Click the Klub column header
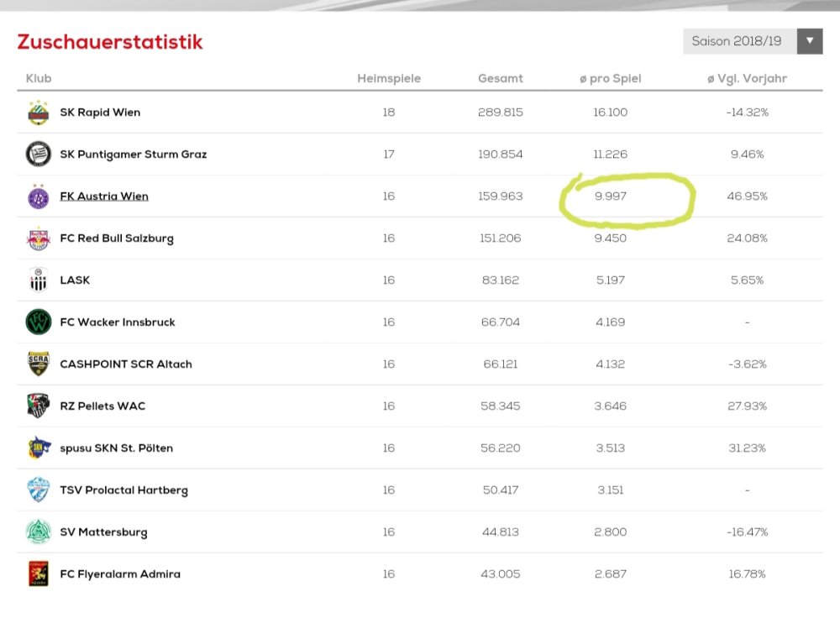840x634 pixels. pos(39,78)
